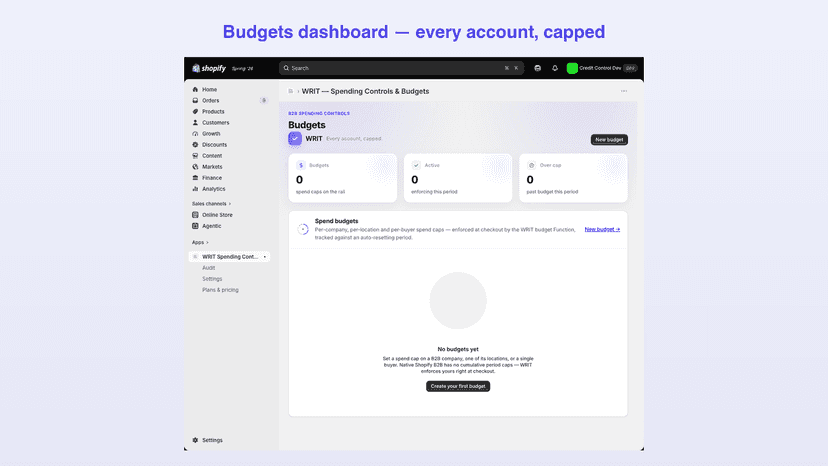The height and width of the screenshot is (466, 828).
Task: Click the 'B2B SPENDING CONTROLS' label
Action: point(319,114)
